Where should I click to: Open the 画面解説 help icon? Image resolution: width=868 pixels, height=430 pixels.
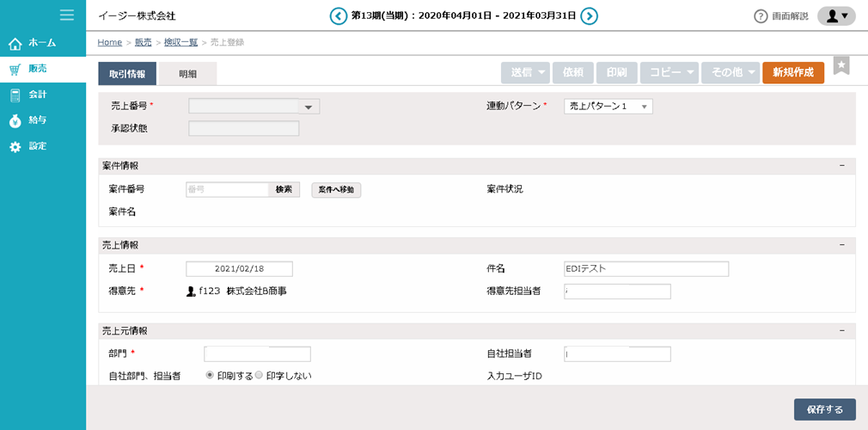761,16
